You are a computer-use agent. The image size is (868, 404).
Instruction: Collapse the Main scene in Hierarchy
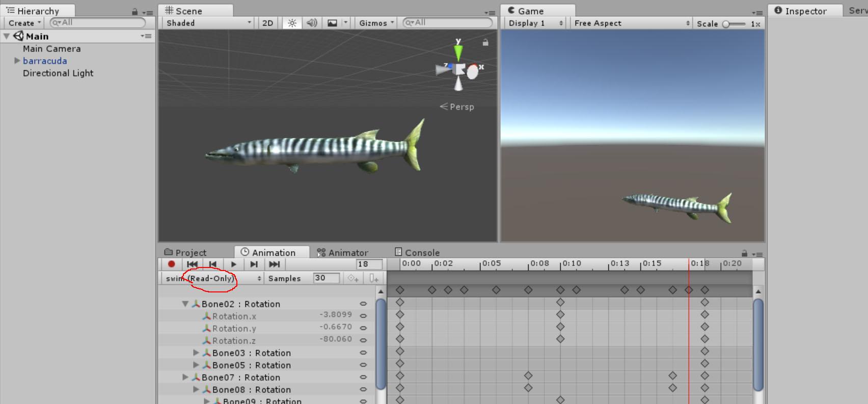7,36
